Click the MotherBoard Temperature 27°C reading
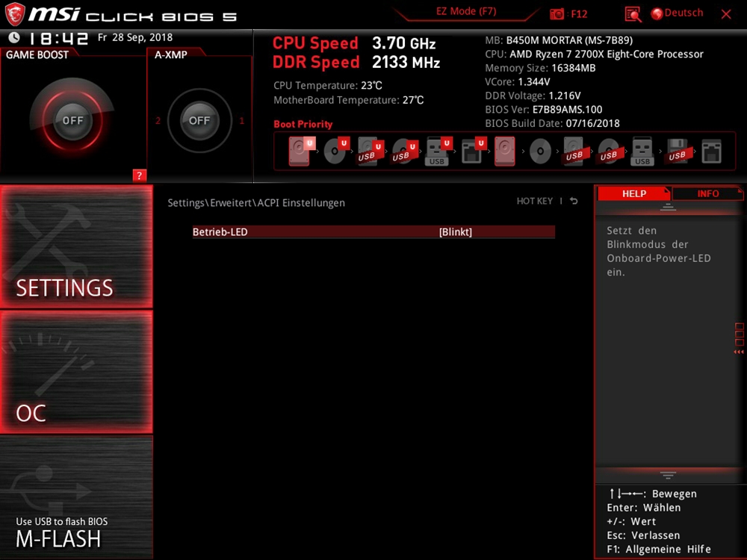Screen dimensions: 747x560 (x=349, y=100)
